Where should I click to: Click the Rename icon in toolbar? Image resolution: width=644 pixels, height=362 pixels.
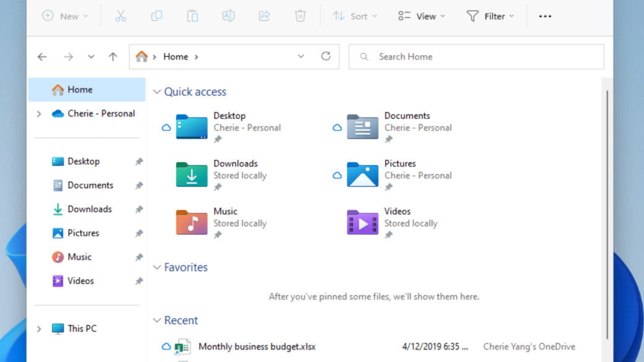coord(228,16)
